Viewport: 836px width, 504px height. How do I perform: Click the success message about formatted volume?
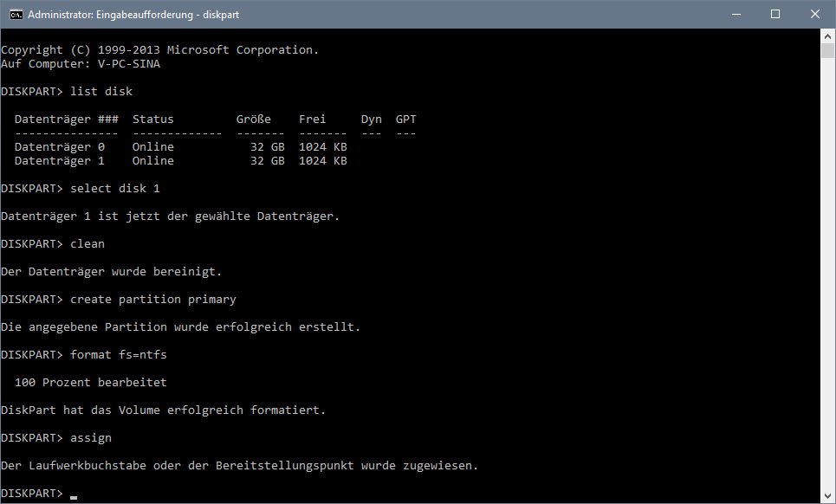163,410
